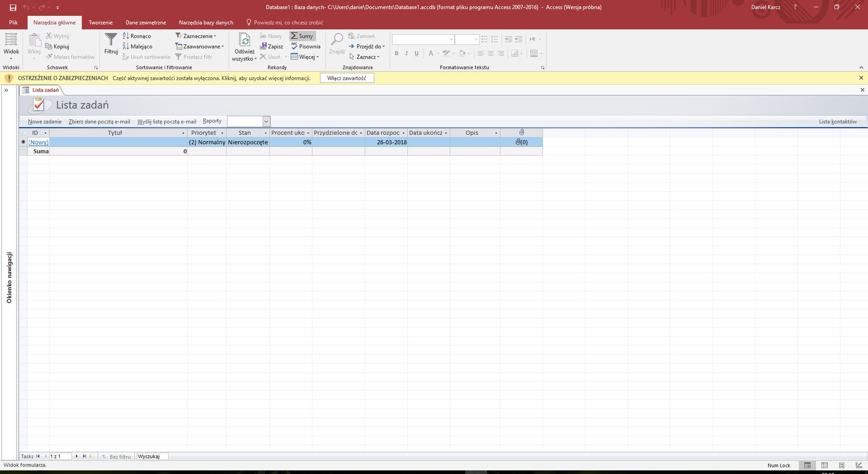Switch to Layout view in status bar
This screenshot has width=868, height=474.
842,465
